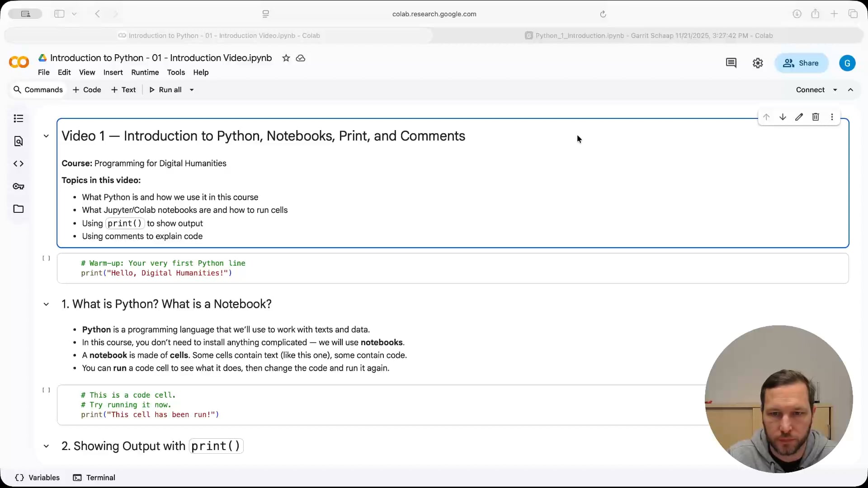Run all cells
The image size is (868, 488).
[165, 90]
